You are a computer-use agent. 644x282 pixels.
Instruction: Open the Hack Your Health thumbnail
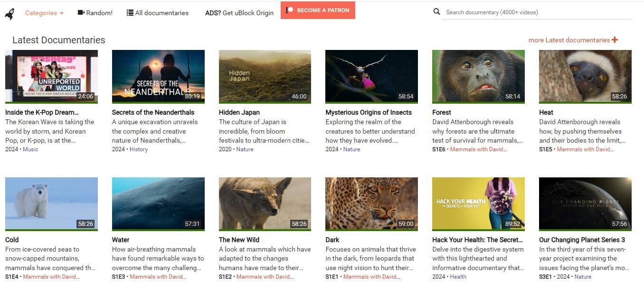[x=478, y=204]
